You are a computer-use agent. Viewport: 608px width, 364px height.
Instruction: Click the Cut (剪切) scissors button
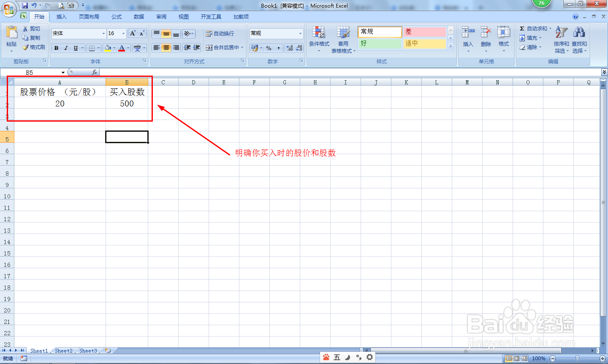click(x=31, y=29)
